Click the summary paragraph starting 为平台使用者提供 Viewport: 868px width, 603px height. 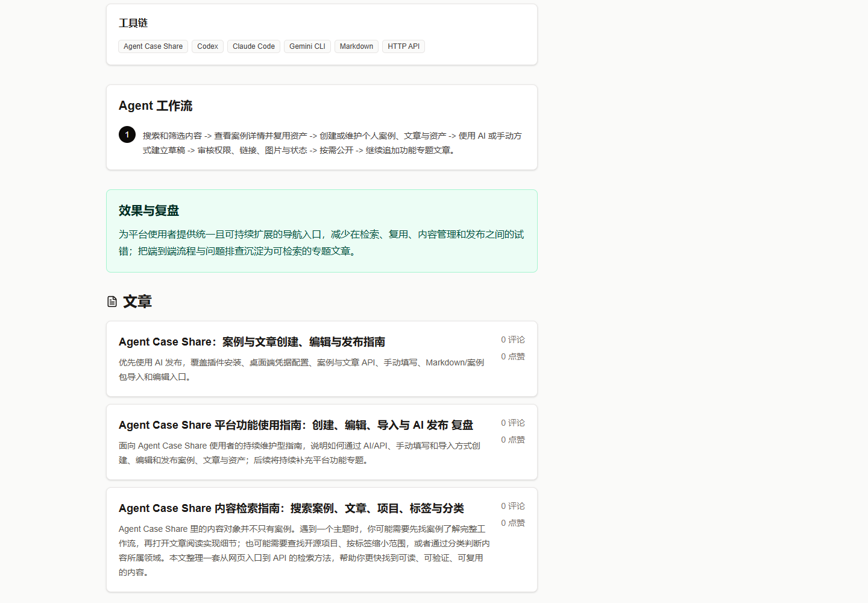321,242
